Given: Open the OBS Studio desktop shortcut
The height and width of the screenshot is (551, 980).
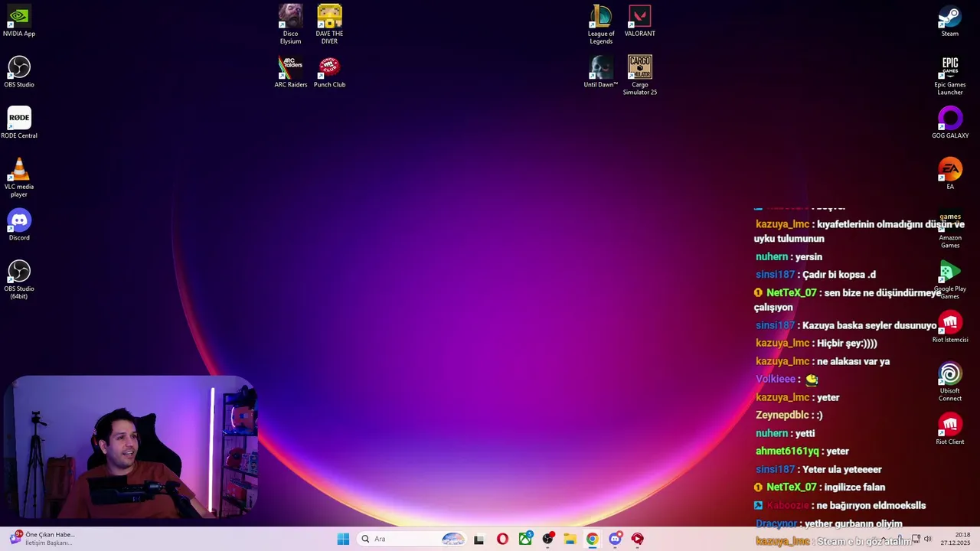Looking at the screenshot, I should (19, 72).
